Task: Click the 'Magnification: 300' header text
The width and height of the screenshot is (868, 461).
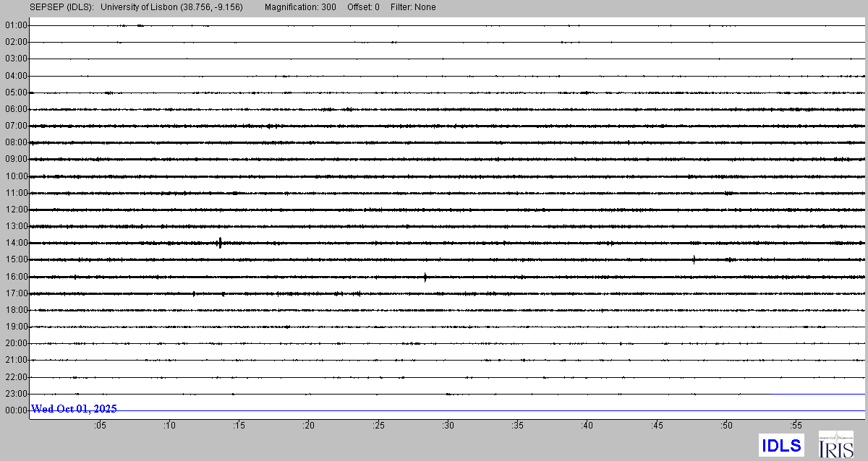Action: click(300, 7)
